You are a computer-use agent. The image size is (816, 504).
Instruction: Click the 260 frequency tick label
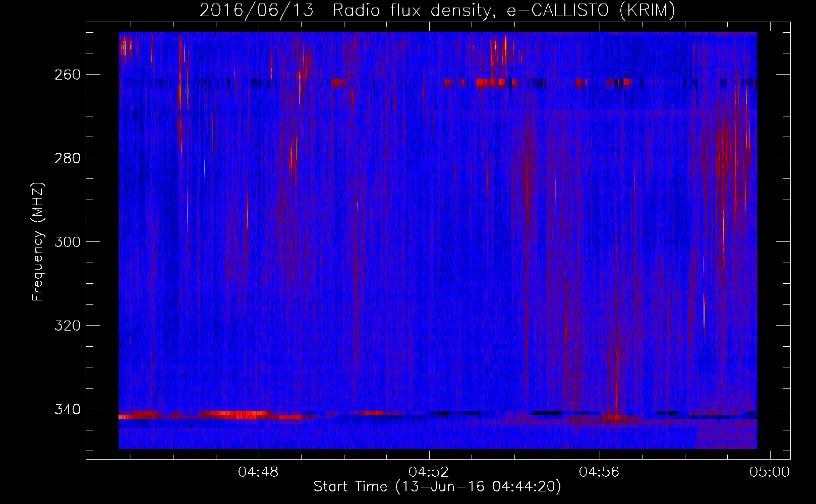(67, 75)
